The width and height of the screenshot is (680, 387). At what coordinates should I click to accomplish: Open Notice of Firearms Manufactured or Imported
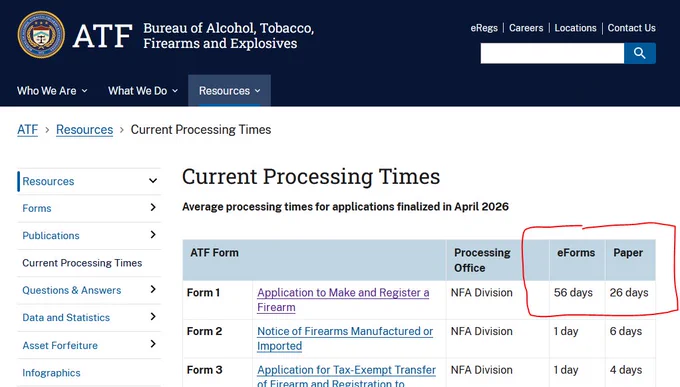pos(345,338)
